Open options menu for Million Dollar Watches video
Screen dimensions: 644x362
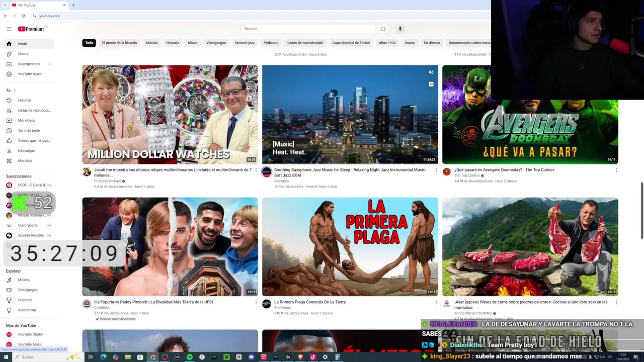[x=256, y=170]
